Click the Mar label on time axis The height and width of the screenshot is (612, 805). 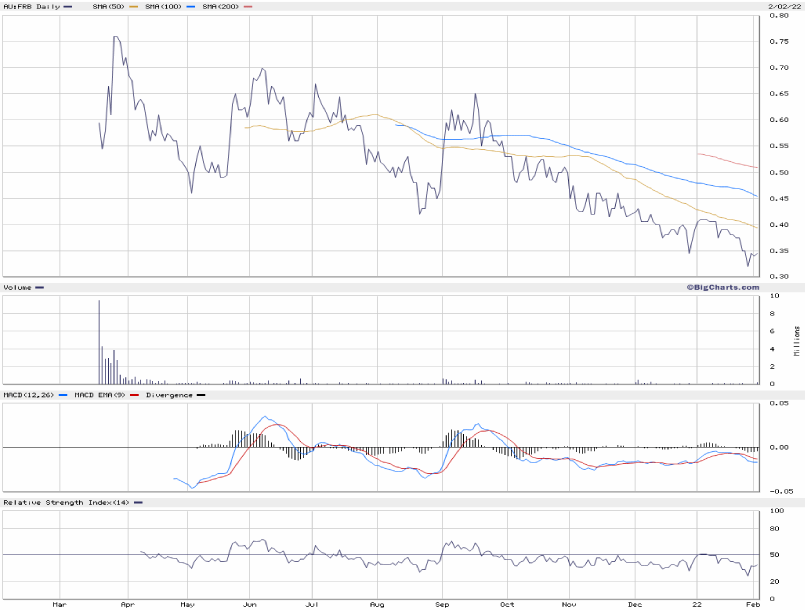(59, 604)
